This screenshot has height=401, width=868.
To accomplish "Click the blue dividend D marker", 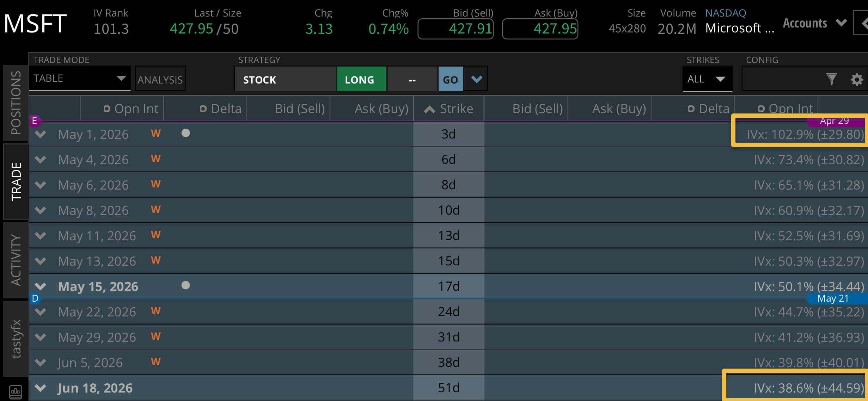I will point(35,298).
